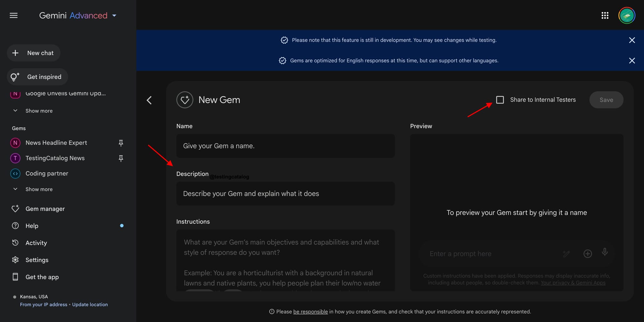644x322 pixels.
Task: Dismiss the English-optimized Gems notice
Action: (632, 61)
